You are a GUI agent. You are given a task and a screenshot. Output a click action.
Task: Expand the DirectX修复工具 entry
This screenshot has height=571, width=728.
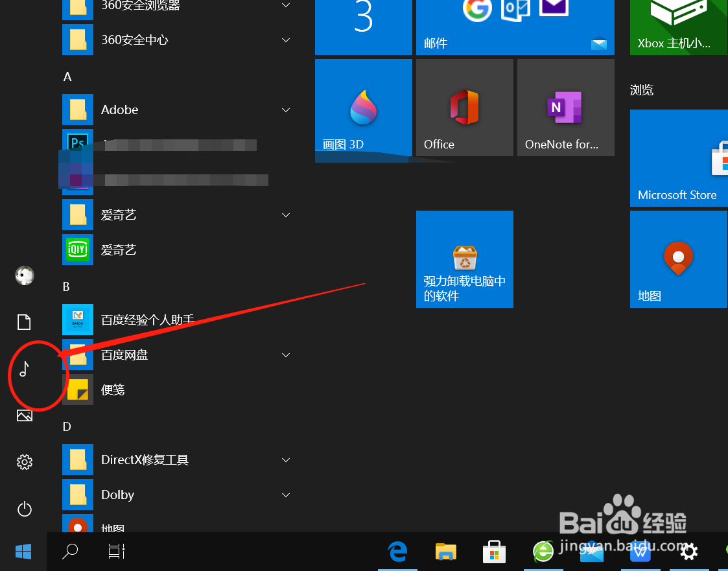[x=285, y=460]
